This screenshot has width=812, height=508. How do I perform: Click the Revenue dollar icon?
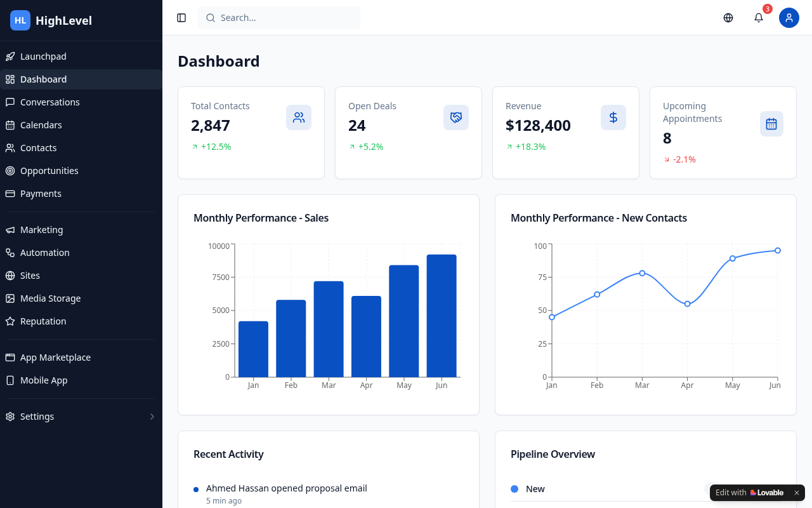tap(613, 117)
